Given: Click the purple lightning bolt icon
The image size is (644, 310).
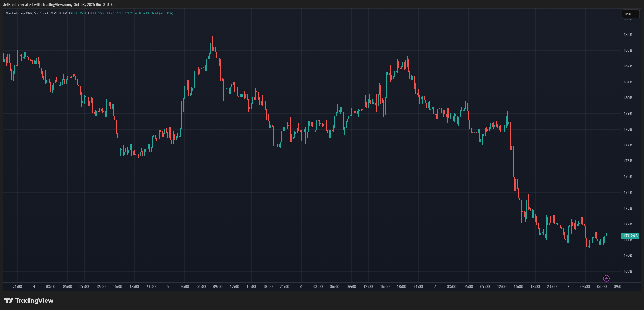Looking at the screenshot, I should [x=606, y=278].
